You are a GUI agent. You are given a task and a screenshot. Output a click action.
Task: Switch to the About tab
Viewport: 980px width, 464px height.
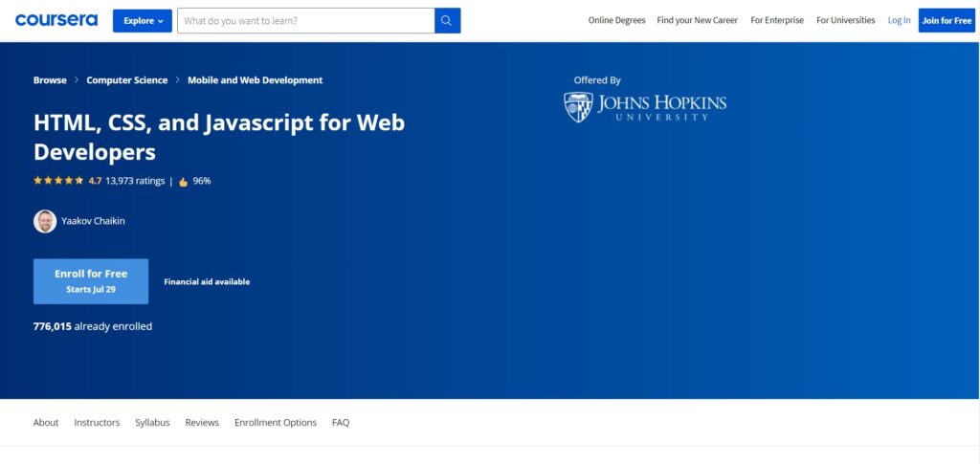point(46,422)
